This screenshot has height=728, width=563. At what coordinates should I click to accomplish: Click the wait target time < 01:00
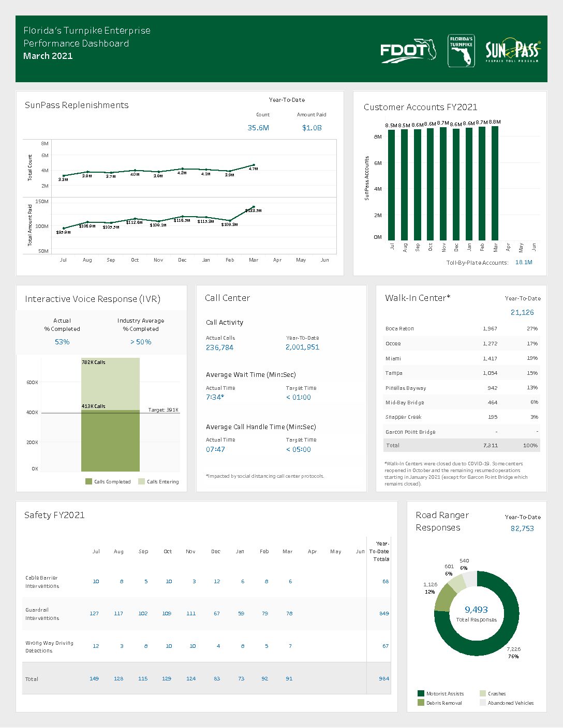[x=299, y=397]
